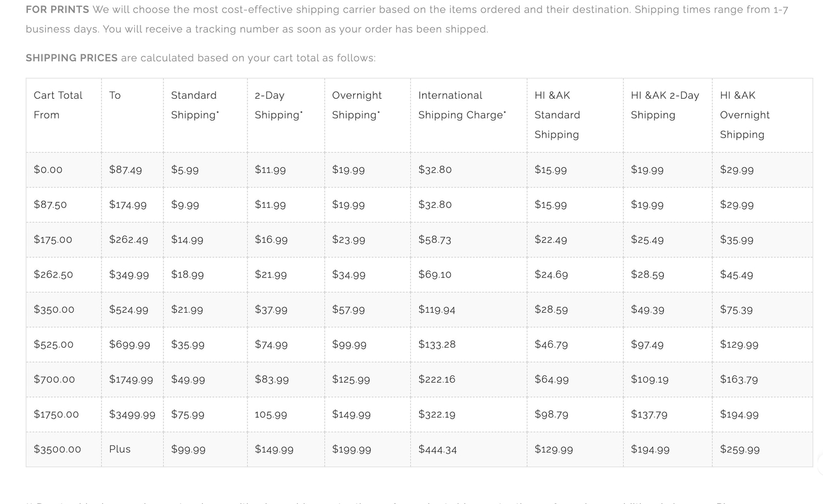Select the $5.99 standard shipping price

[x=185, y=170]
